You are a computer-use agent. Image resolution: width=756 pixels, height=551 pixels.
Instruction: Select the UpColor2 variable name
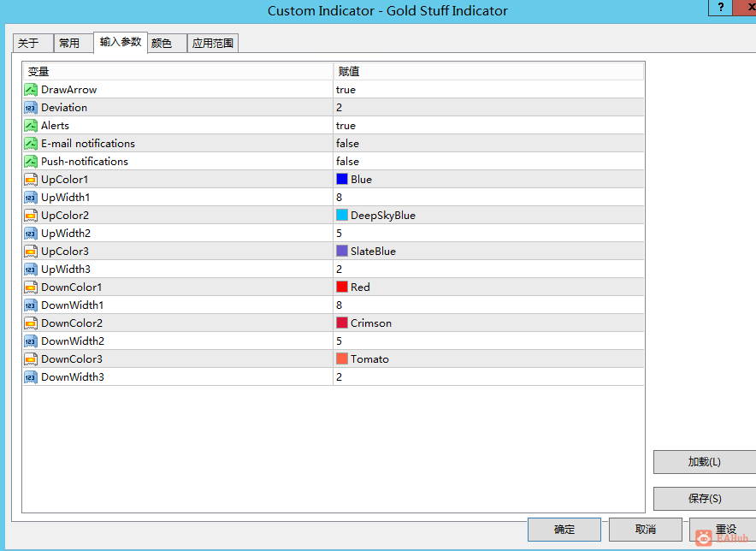[x=65, y=216]
